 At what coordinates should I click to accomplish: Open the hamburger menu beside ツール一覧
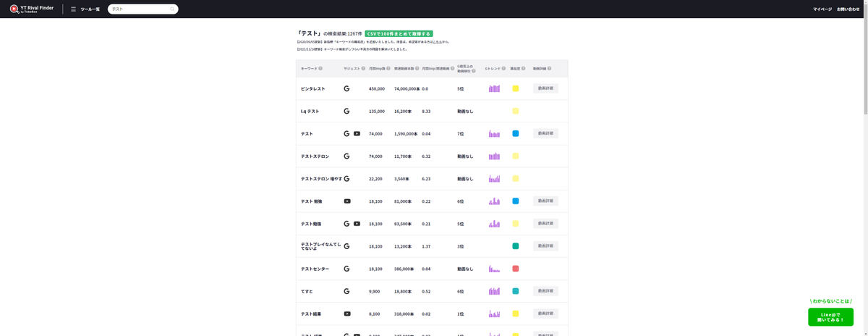(x=73, y=9)
